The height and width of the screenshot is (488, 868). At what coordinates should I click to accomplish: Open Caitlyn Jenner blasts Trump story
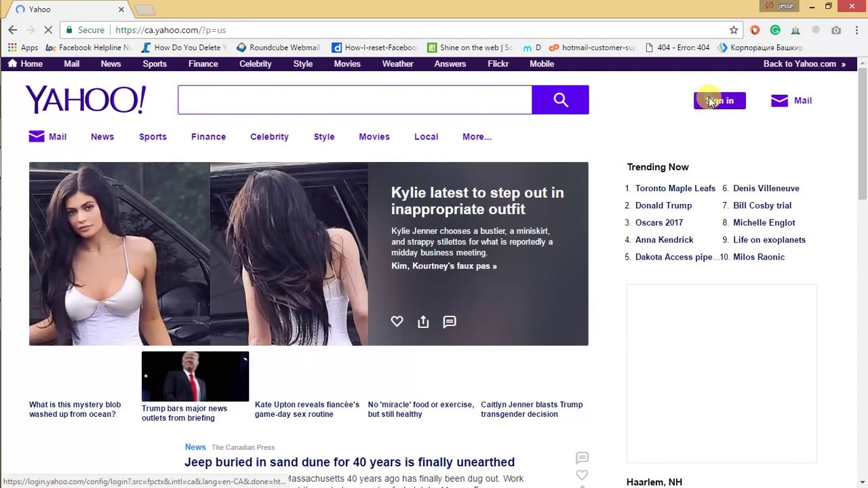click(532, 409)
